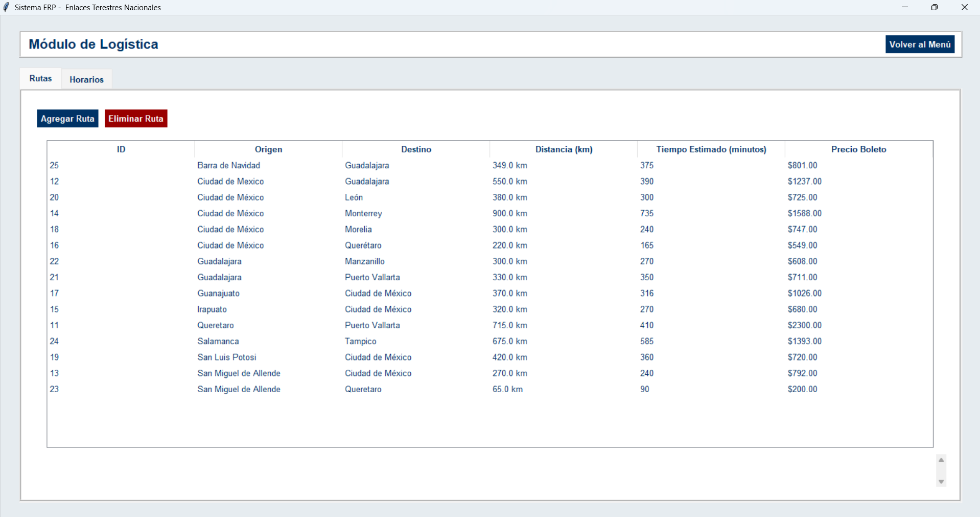Click the Destino column header
The height and width of the screenshot is (517, 980).
416,149
